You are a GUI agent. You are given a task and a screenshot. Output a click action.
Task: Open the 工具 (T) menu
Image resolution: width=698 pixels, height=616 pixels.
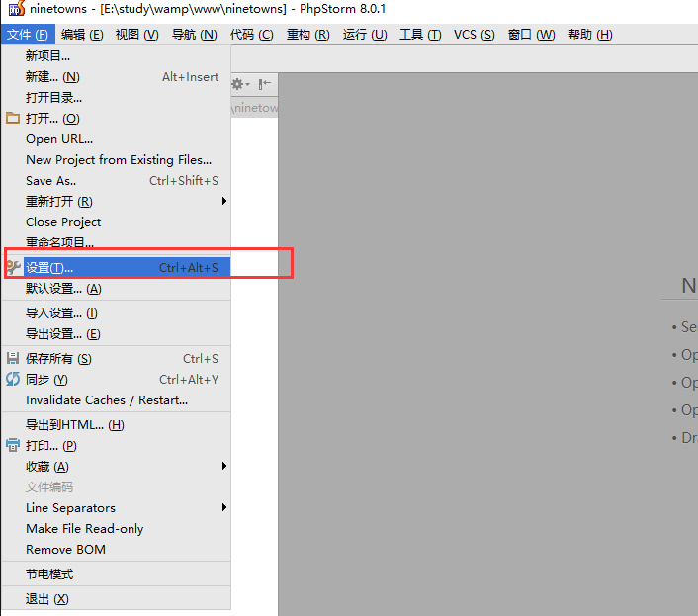(x=420, y=35)
